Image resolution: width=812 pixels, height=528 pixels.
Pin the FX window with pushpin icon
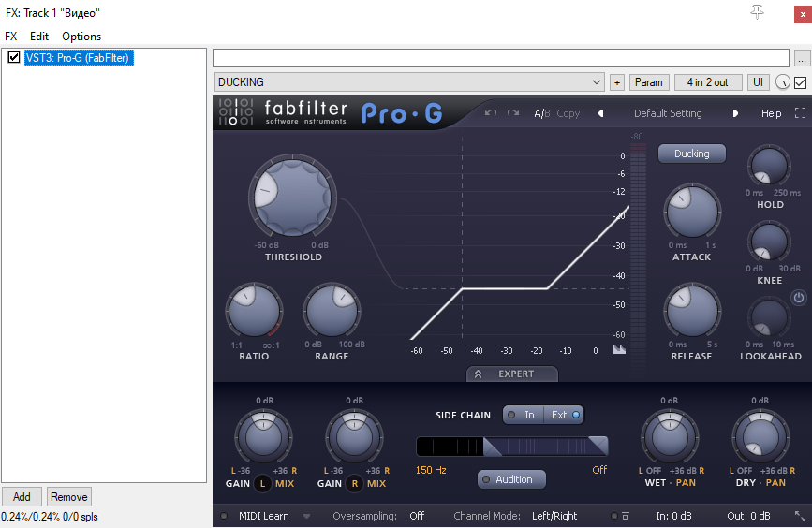(x=757, y=12)
